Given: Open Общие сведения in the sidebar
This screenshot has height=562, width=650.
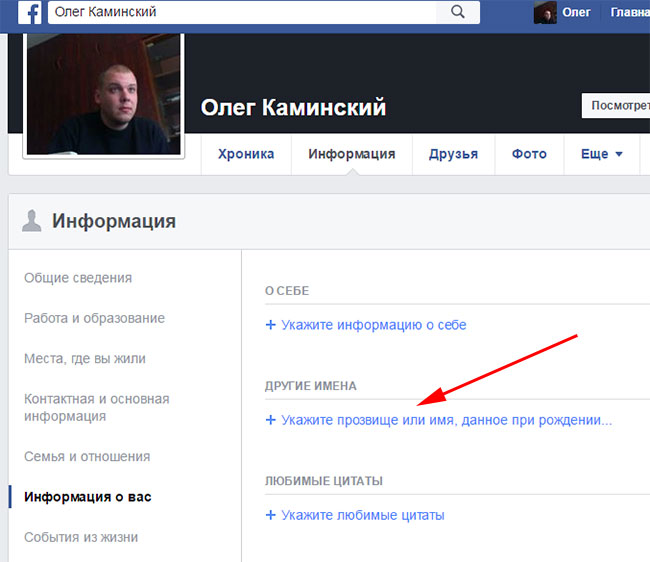Looking at the screenshot, I should pyautogui.click(x=78, y=278).
